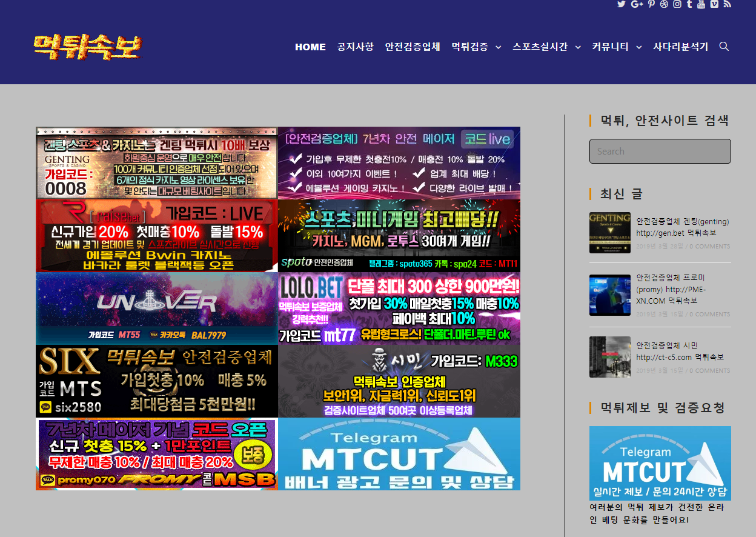Click the text 여러분의 먹튀 제보가 건전한 온라인 베팅 문화를 만들어요!
The image size is (756, 537).
[x=657, y=513]
